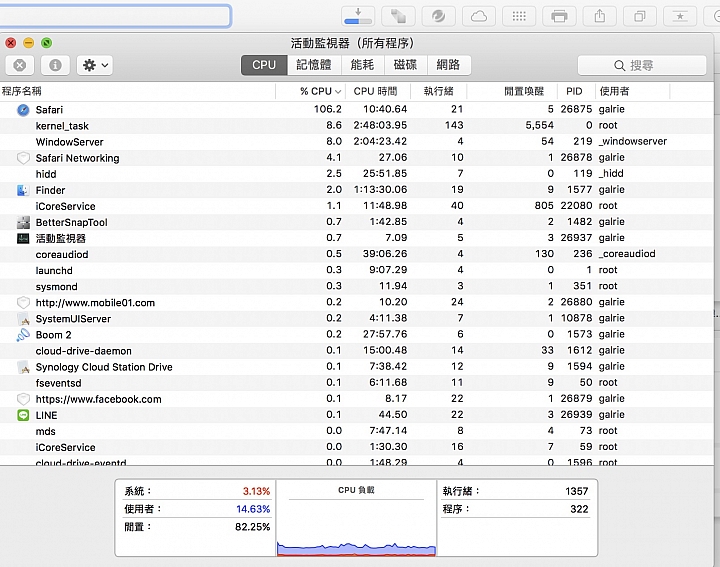Click the Safari address bar field behind
The image size is (720, 567).
pos(115,16)
